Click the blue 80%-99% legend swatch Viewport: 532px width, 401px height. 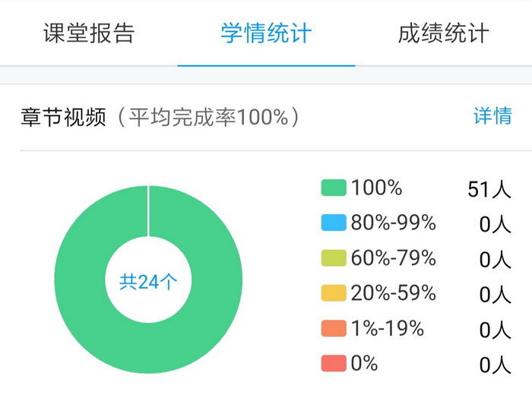coord(334,223)
